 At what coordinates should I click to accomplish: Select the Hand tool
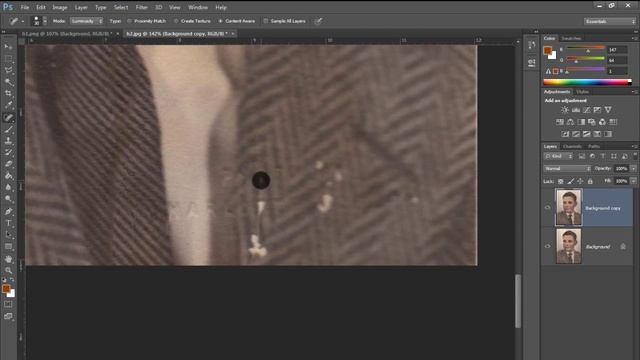click(x=8, y=259)
